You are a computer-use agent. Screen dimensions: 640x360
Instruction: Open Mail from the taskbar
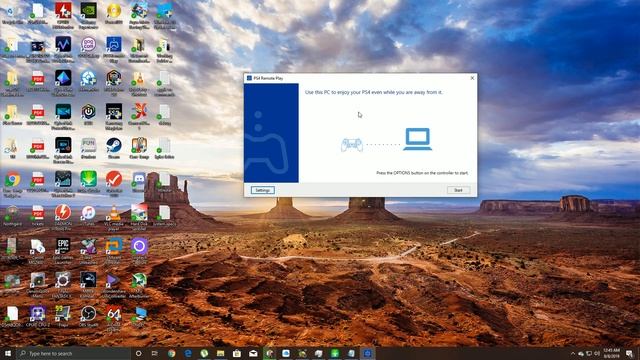[253, 353]
